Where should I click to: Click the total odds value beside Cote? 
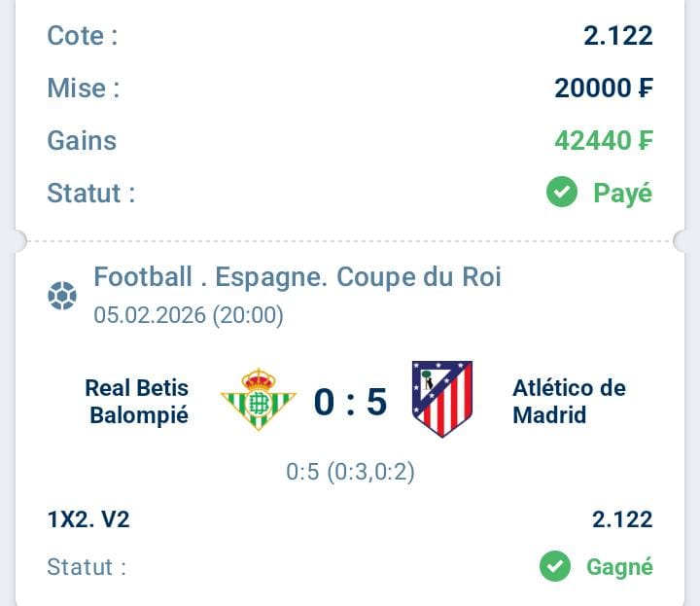[x=618, y=37]
